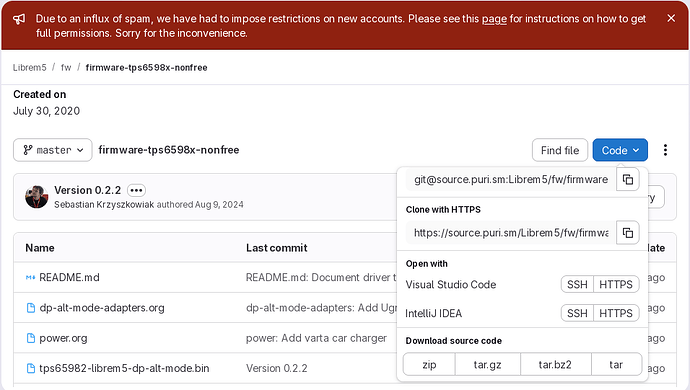Screen dimensions: 690x390
Task: Click the megaphone announcement icon
Action: [19, 19]
